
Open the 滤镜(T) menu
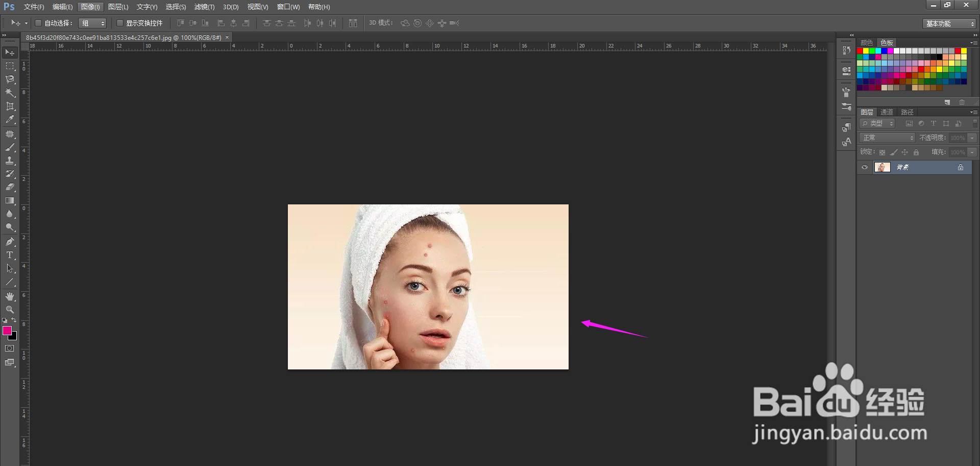tap(204, 7)
